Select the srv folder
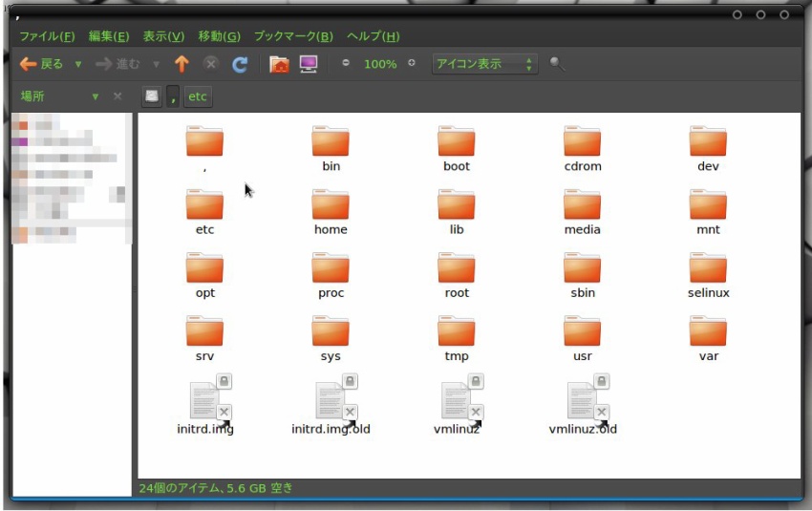 [x=205, y=331]
